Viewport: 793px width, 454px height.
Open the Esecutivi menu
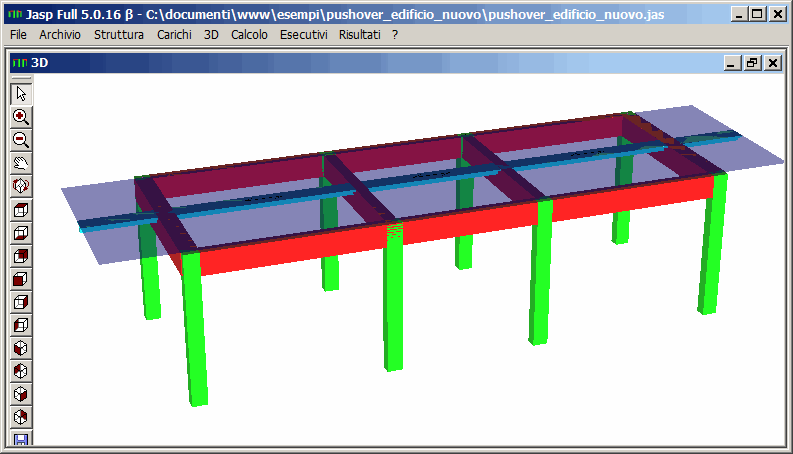[303, 35]
